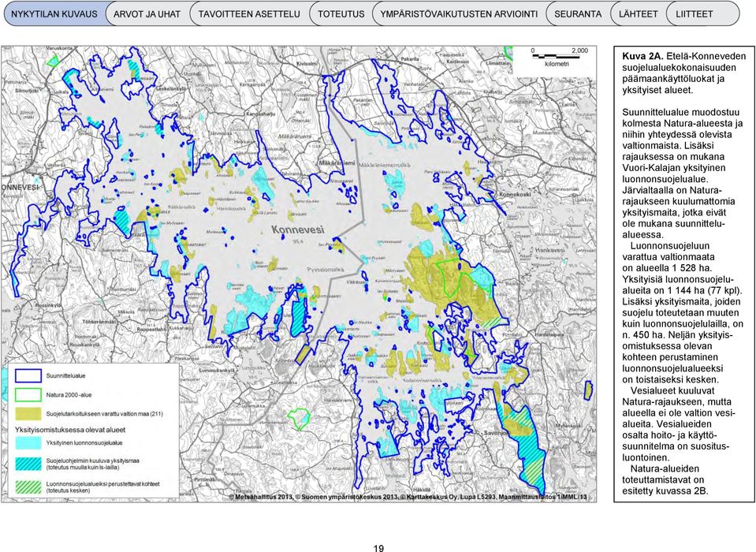Select the LIITTEET tab

[x=702, y=14]
